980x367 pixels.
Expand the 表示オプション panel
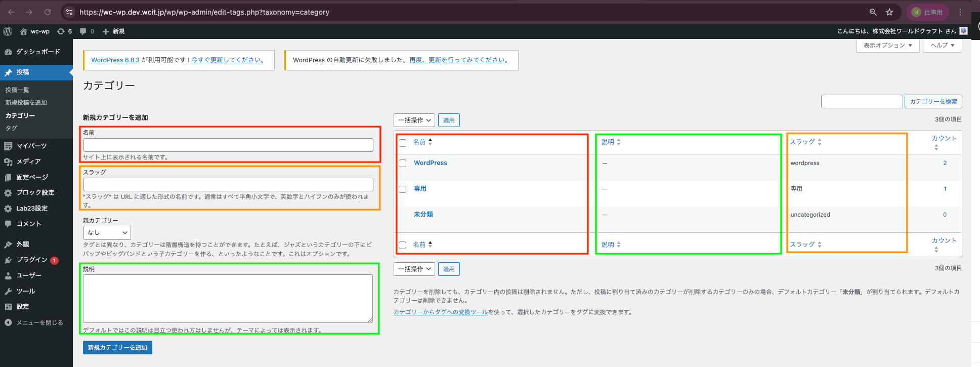pos(887,46)
